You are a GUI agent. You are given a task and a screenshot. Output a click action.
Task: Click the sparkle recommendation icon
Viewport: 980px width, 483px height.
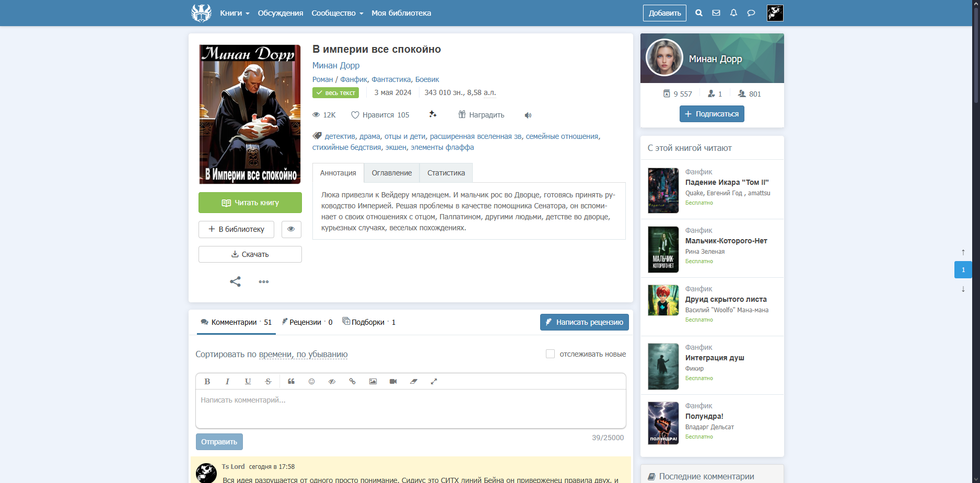point(433,114)
